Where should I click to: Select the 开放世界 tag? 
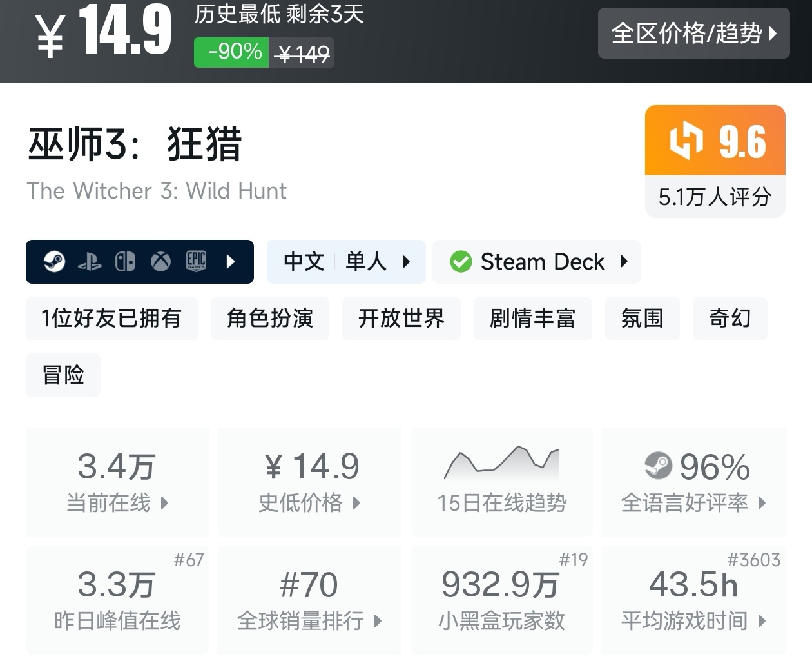tap(401, 318)
